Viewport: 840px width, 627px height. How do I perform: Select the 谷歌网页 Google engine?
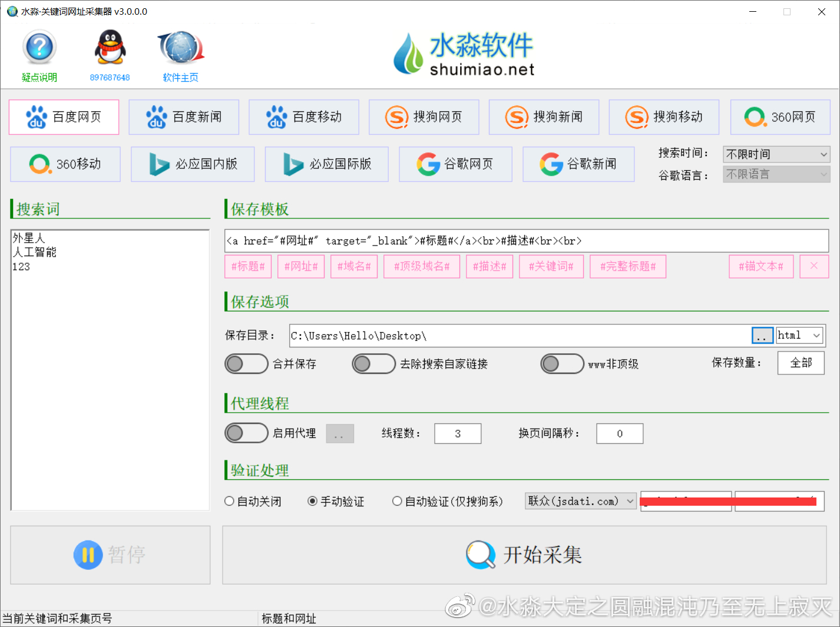[456, 164]
